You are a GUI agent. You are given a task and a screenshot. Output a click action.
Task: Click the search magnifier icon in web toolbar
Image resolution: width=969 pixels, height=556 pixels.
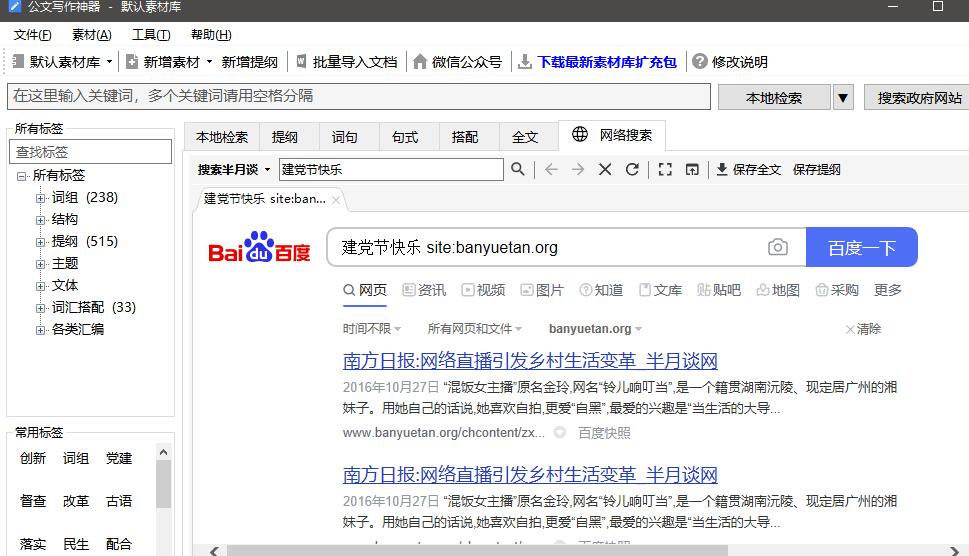518,169
